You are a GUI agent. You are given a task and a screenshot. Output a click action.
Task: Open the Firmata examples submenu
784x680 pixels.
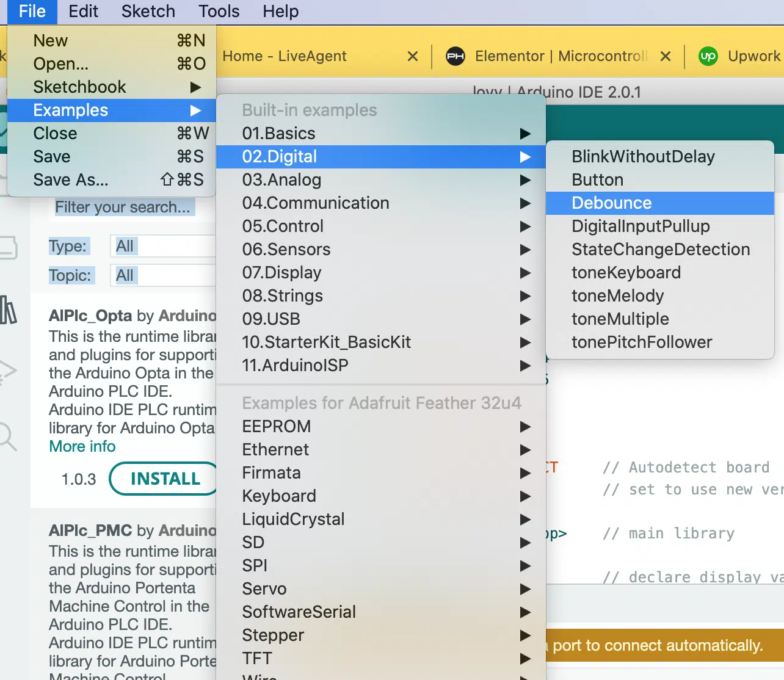(381, 473)
